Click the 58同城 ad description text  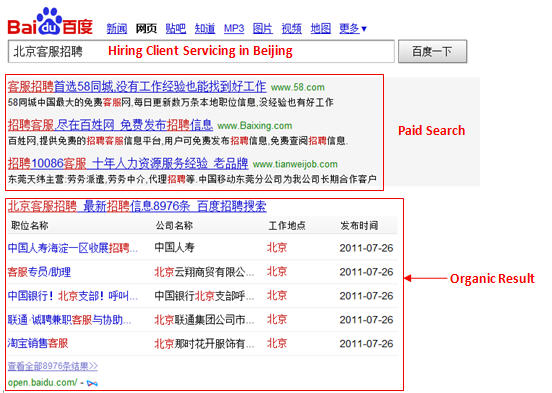[170, 102]
